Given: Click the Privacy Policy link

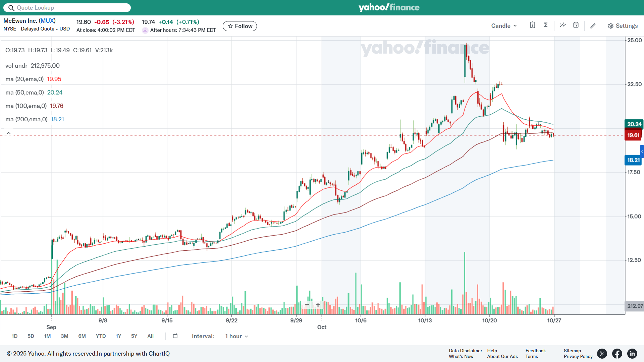Looking at the screenshot, I should tap(578, 356).
